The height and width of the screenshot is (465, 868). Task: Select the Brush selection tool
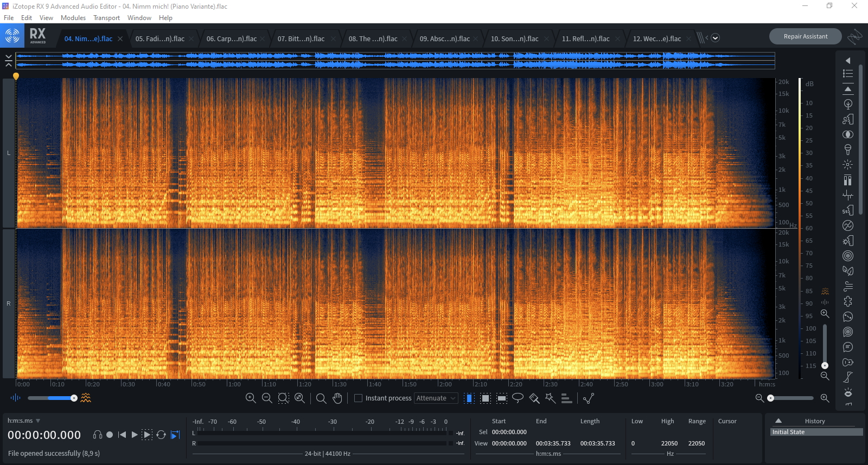(534, 398)
